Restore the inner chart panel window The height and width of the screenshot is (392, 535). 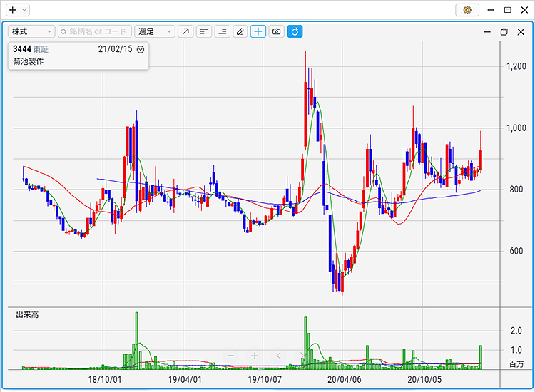[504, 31]
